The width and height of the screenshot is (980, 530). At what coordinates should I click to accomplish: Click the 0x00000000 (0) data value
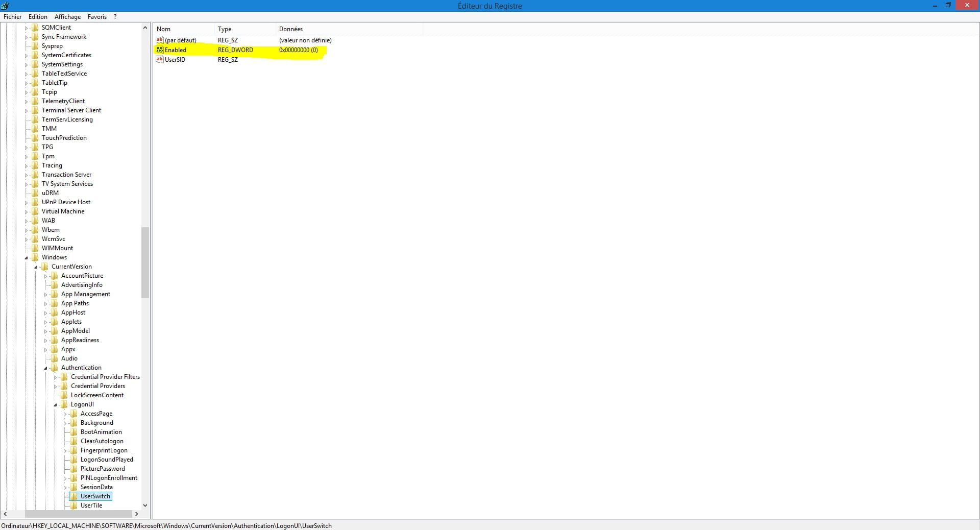[299, 50]
